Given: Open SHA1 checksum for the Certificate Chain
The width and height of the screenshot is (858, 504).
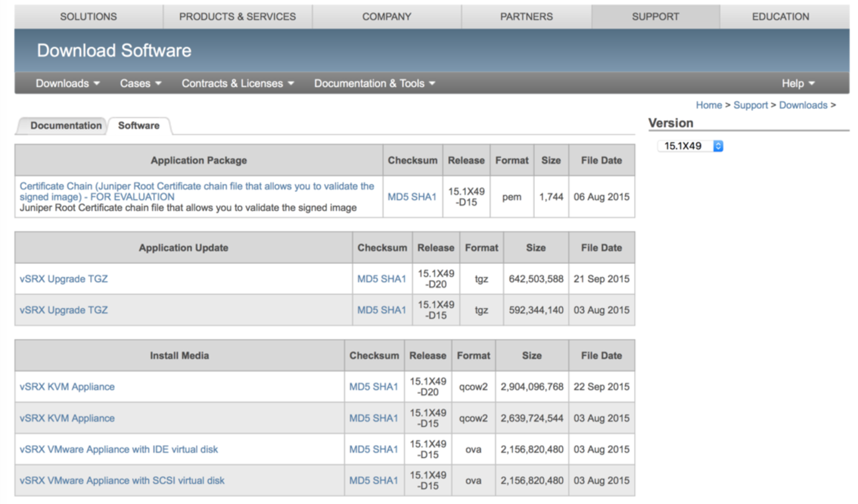Looking at the screenshot, I should pos(424,197).
